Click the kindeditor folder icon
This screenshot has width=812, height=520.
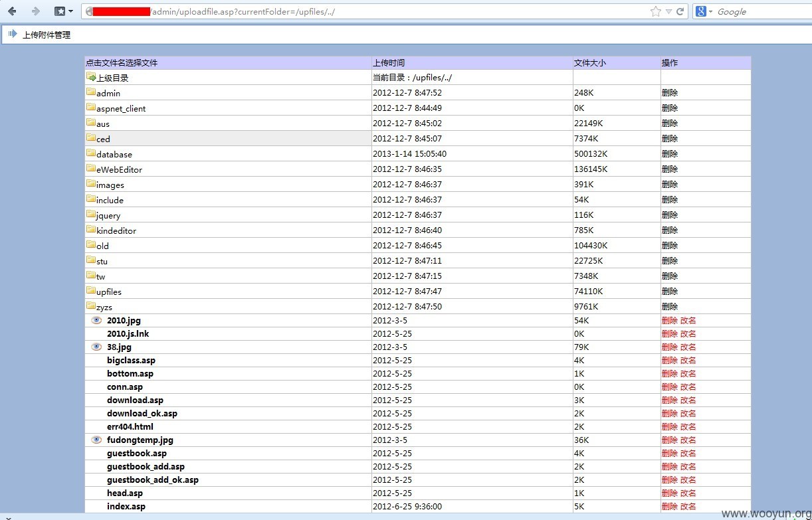coord(91,230)
